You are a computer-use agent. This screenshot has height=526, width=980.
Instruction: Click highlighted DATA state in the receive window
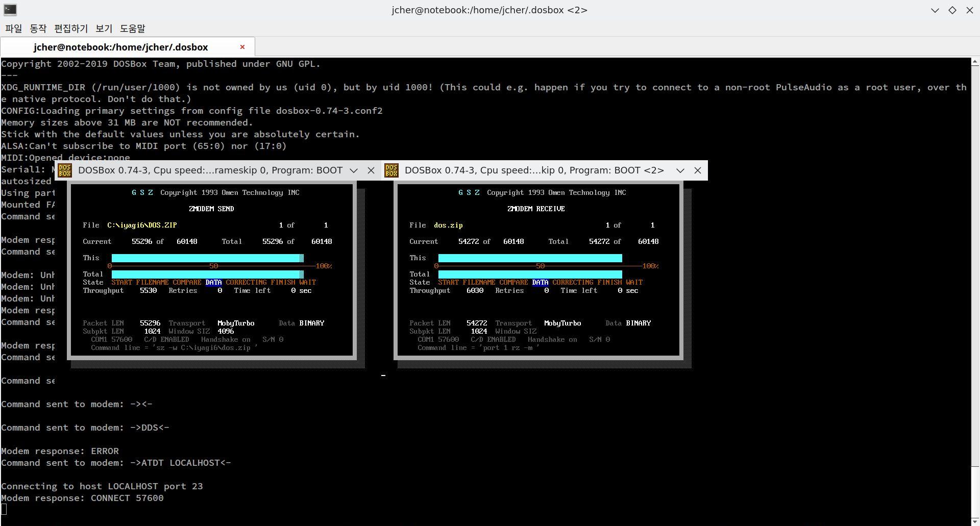[540, 282]
